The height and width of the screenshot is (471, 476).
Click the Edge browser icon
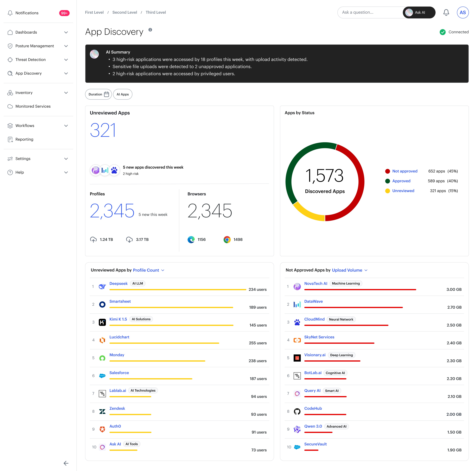click(191, 239)
